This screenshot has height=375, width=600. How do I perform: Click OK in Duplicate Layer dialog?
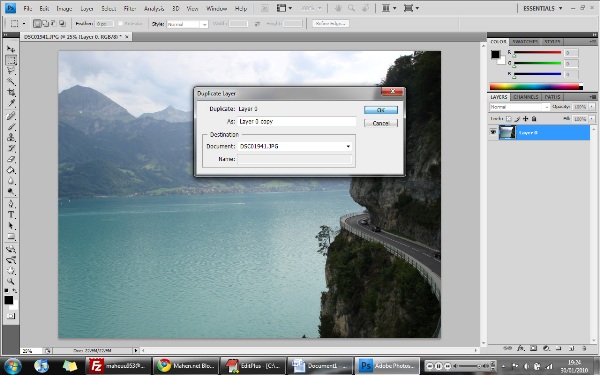click(x=381, y=110)
